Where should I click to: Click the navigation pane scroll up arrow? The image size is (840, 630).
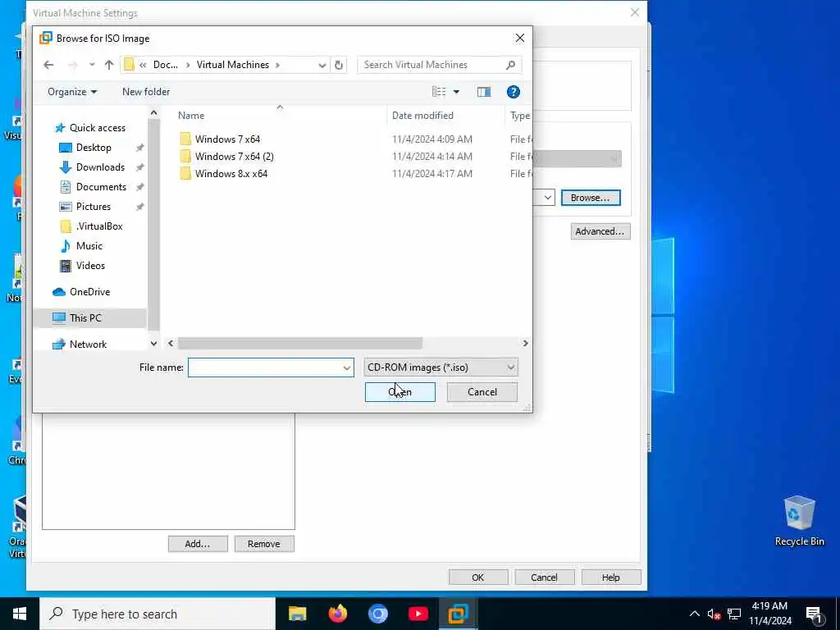click(x=153, y=112)
